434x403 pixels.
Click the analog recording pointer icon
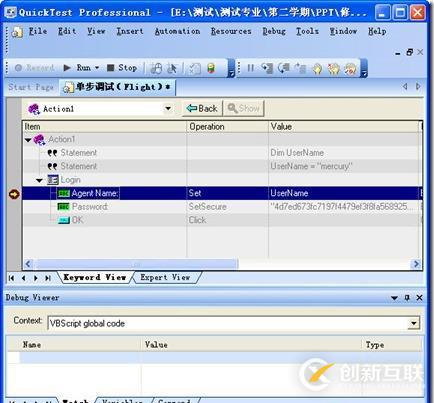(172, 68)
